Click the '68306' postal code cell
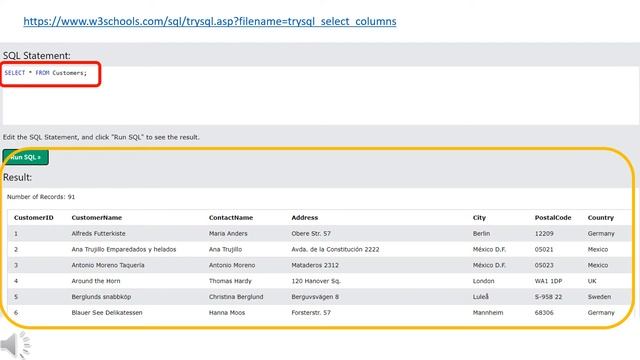 pos(544,313)
